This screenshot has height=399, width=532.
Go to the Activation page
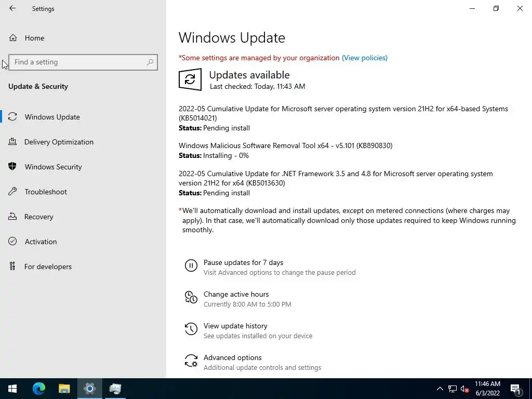coord(41,242)
